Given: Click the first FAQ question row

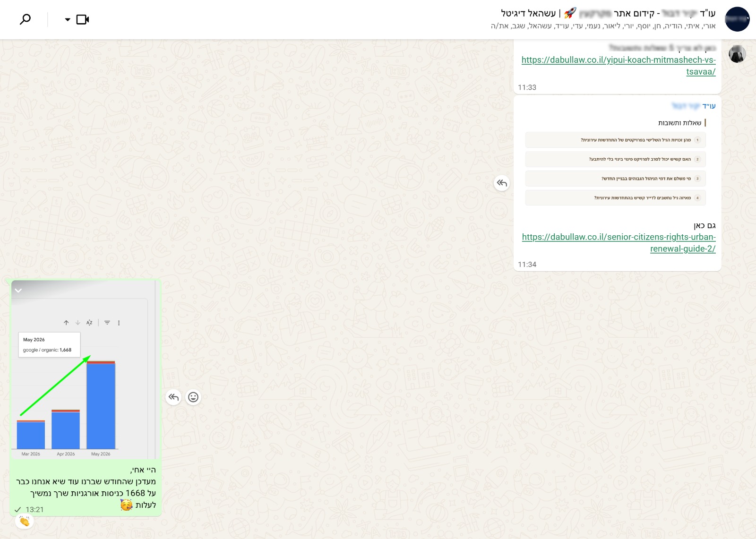Looking at the screenshot, I should pos(616,140).
